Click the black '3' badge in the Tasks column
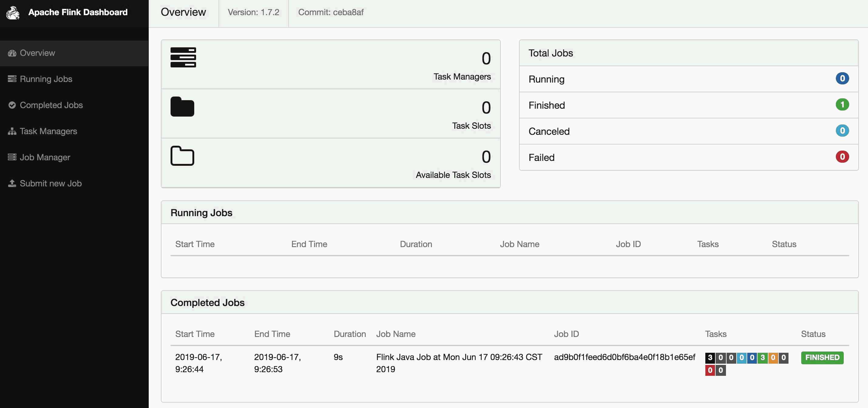 pos(710,358)
